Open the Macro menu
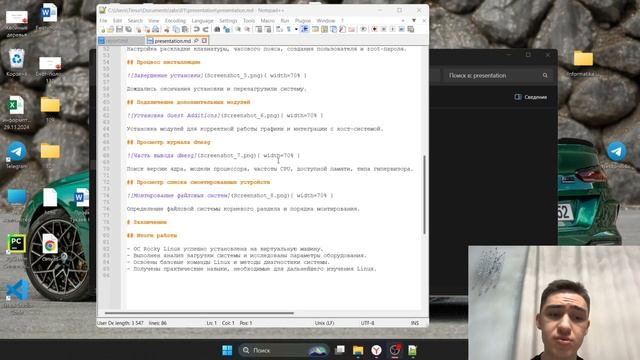Screen dimensions: 640x360 pos(267,20)
